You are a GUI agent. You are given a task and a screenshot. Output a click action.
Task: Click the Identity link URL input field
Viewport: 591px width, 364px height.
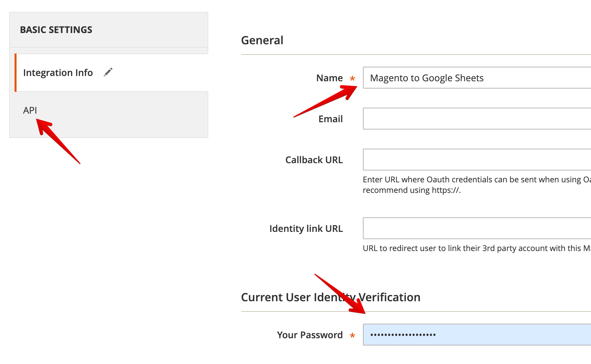pyautogui.click(x=463, y=228)
